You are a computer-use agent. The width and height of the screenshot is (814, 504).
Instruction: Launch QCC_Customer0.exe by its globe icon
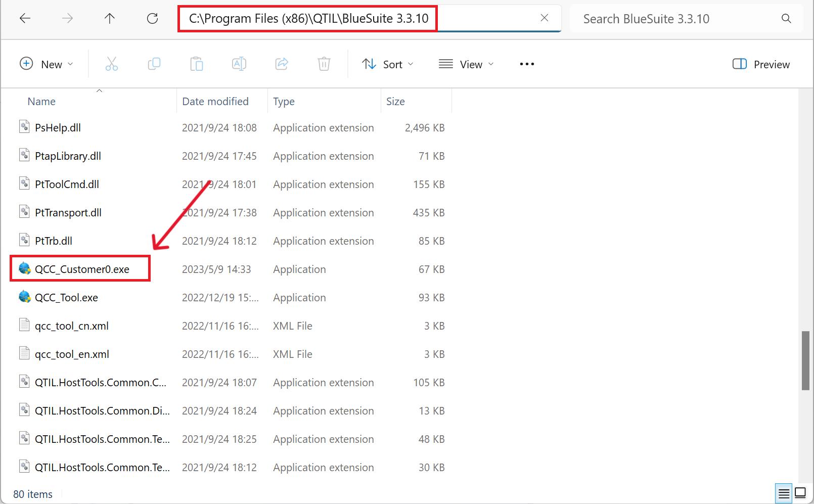pos(23,269)
